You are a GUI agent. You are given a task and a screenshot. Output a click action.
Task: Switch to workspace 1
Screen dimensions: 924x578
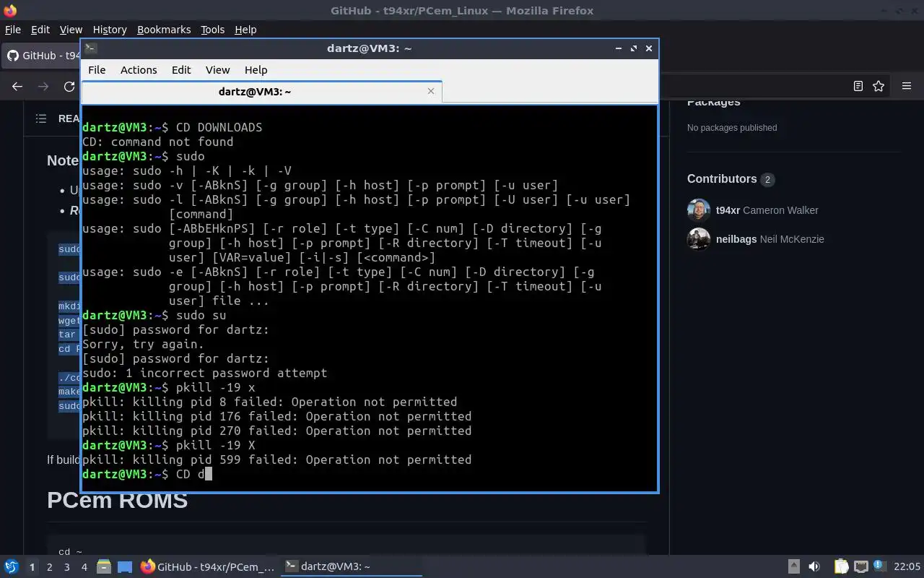(32, 567)
